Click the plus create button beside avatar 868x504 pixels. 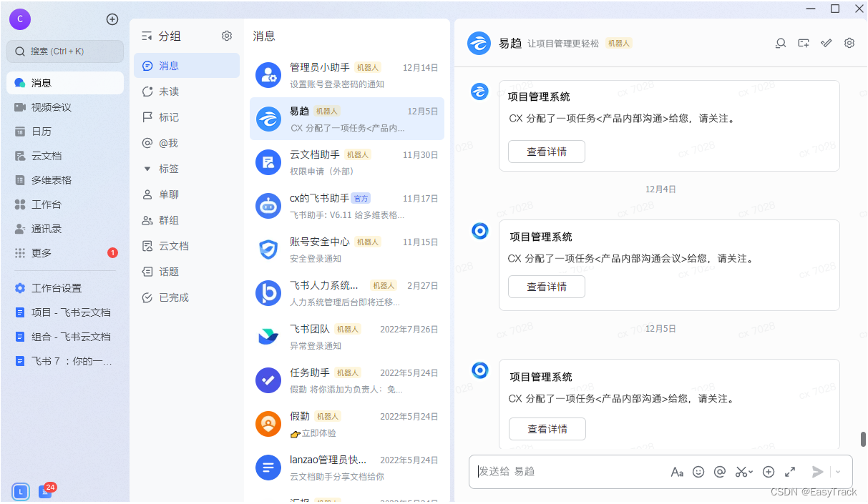pyautogui.click(x=112, y=19)
